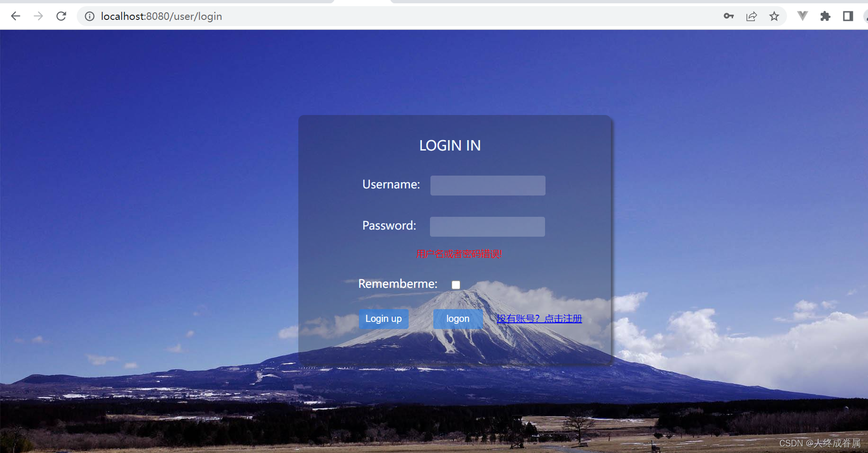This screenshot has width=868, height=453.
Task: Click the Password: label
Action: 389,226
